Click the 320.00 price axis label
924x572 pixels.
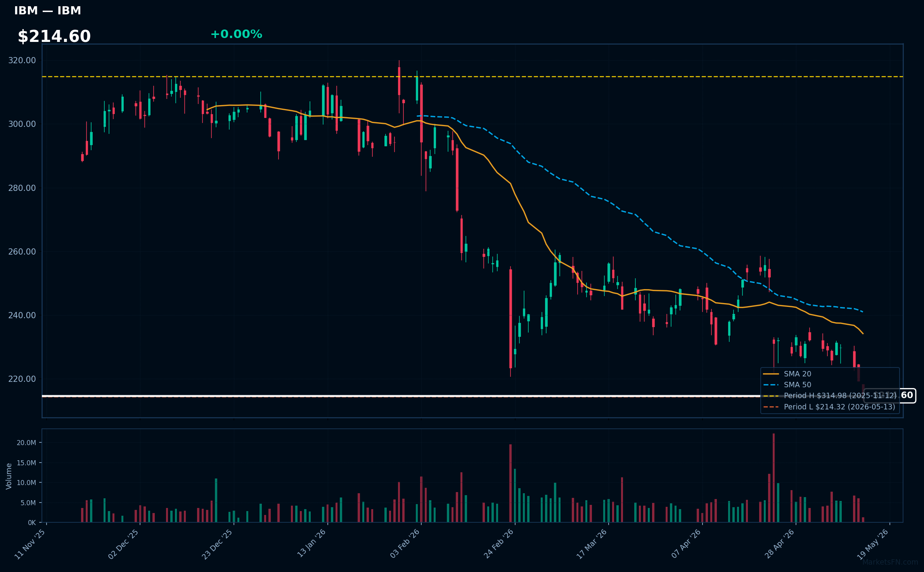click(x=22, y=61)
